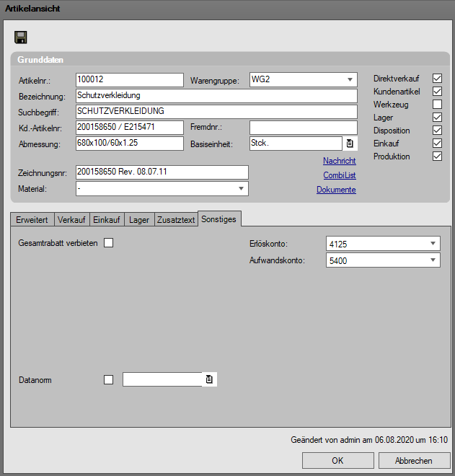The height and width of the screenshot is (476, 455).
Task: Expand the Erlöskonto dropdown showing 4125
Action: [x=433, y=244]
